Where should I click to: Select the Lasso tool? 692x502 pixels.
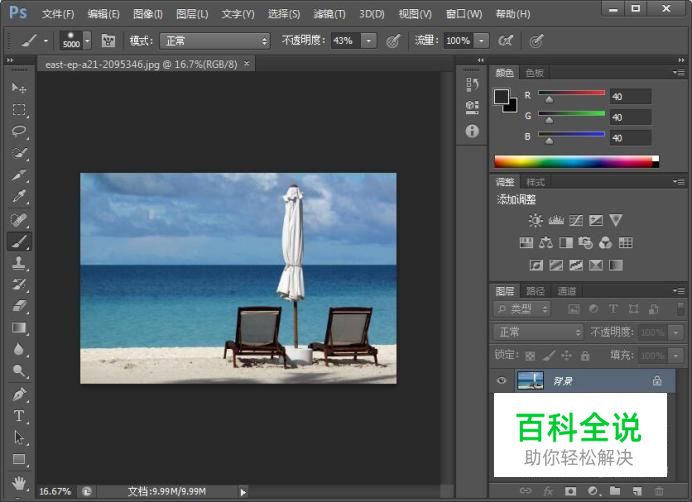point(18,131)
